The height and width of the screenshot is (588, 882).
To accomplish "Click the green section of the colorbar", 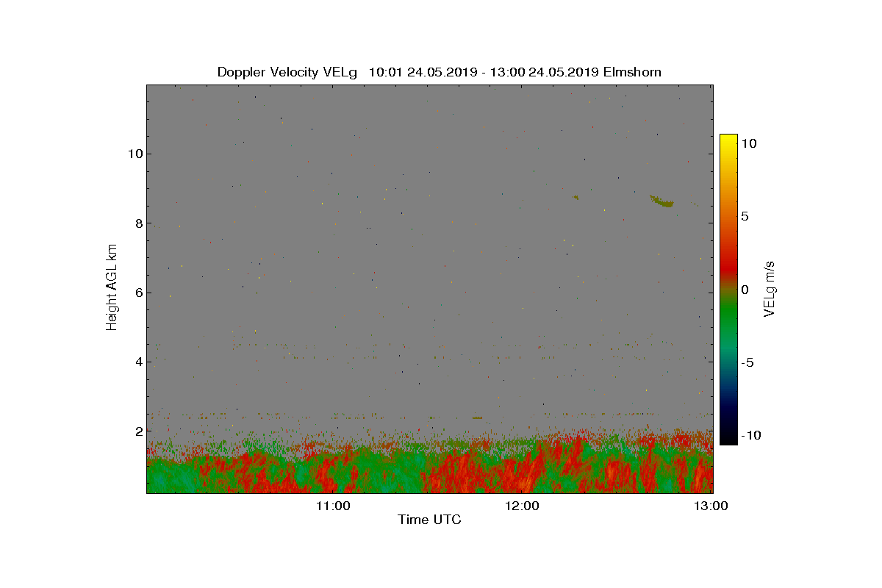I will point(728,316).
